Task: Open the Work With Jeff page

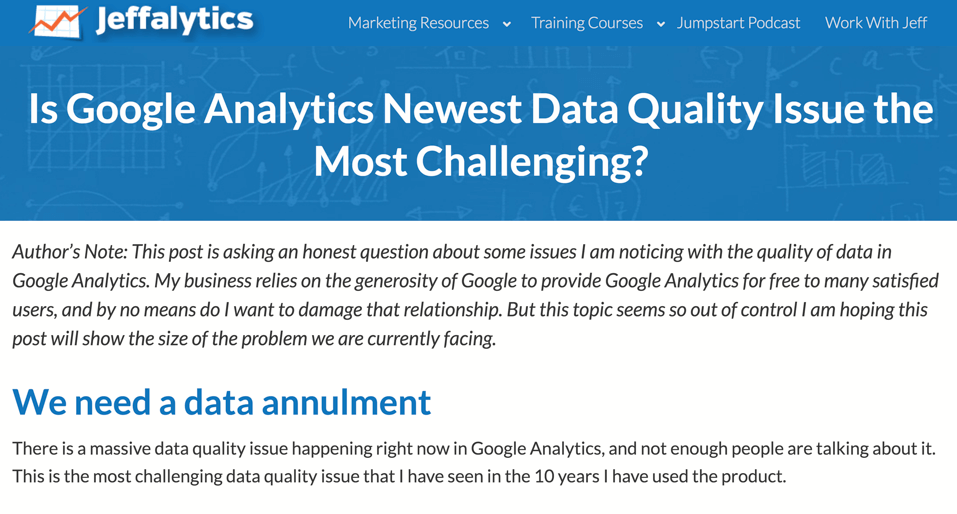Action: [876, 23]
